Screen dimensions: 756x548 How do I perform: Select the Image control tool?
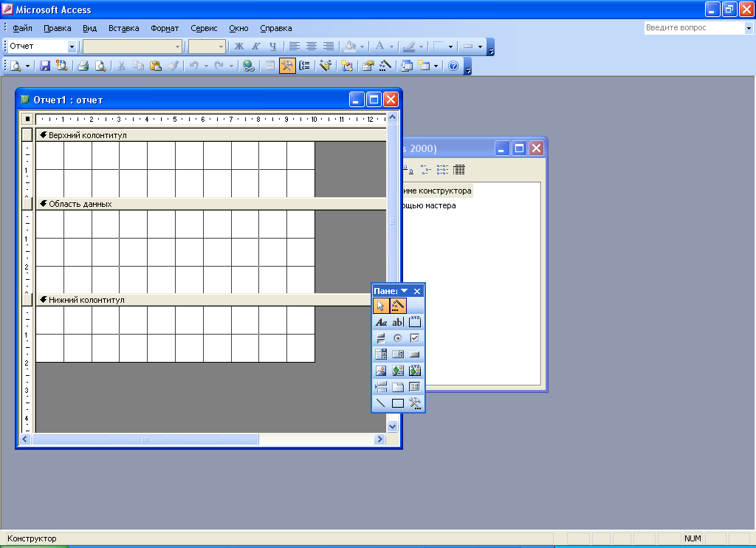click(x=381, y=371)
